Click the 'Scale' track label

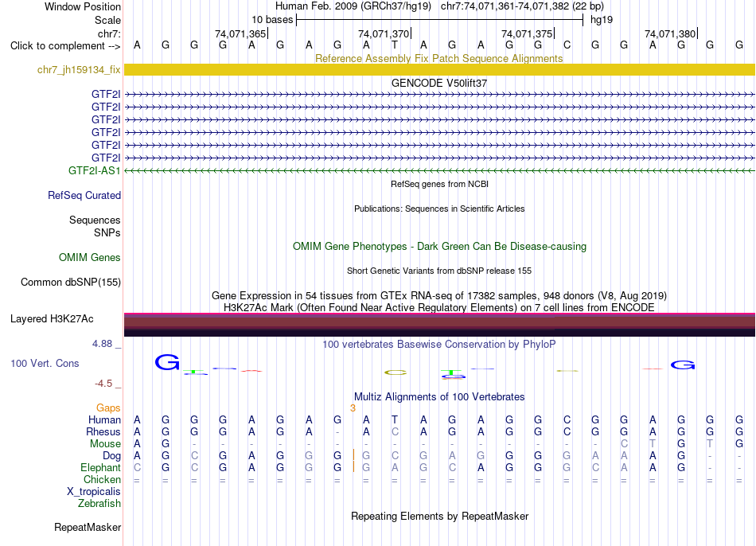107,20
